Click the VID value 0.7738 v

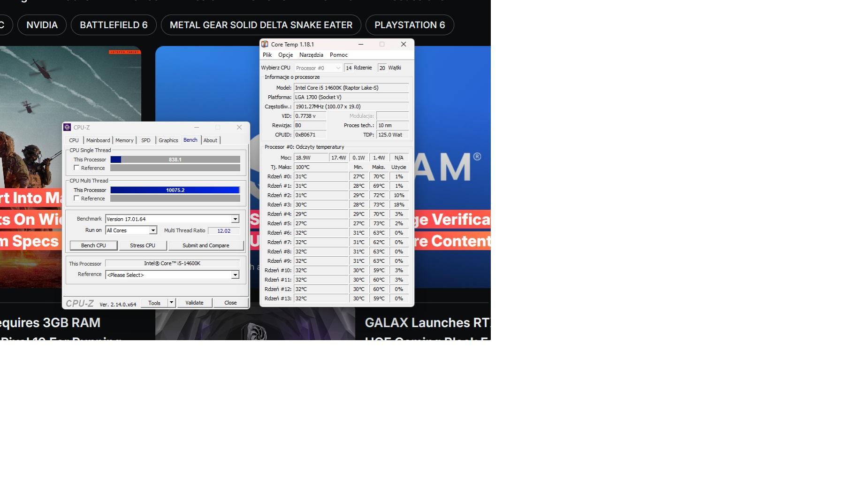(310, 116)
